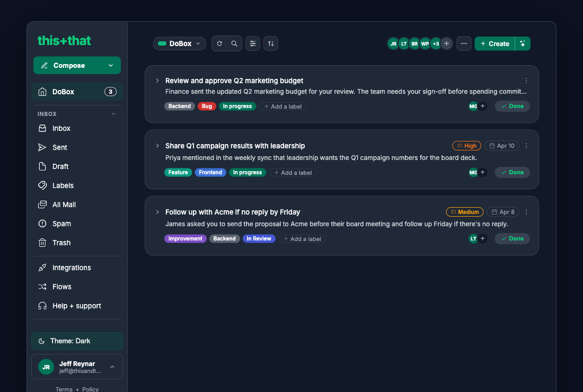Open the three-dot more options button in the toolbar
This screenshot has width=583, height=392.
[464, 43]
